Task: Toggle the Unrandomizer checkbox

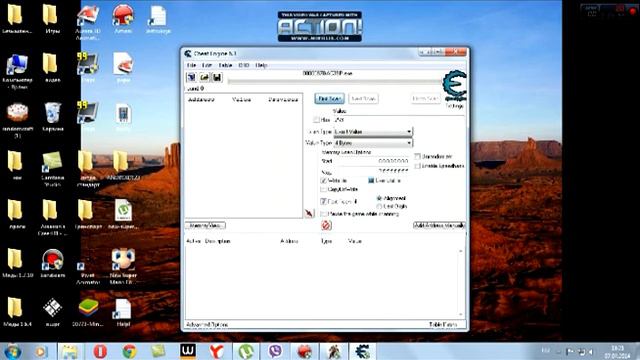Action: point(418,156)
